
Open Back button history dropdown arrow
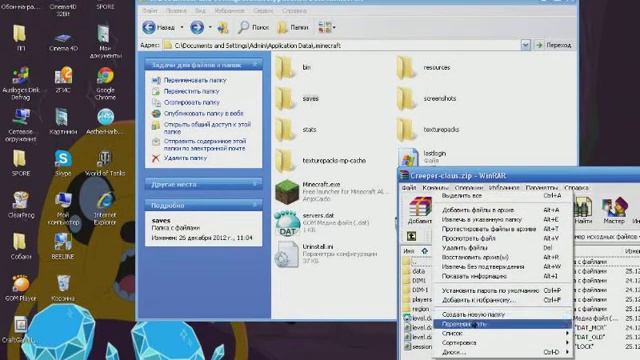(182, 27)
